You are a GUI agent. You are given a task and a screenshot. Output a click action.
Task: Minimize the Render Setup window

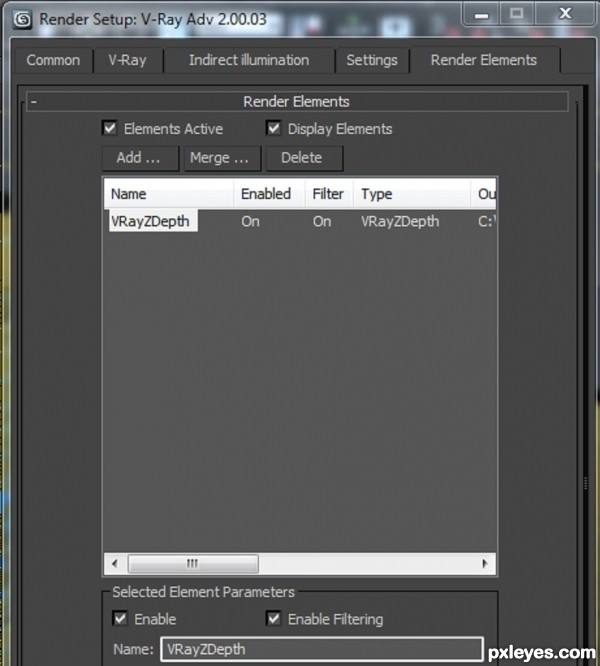[481, 15]
